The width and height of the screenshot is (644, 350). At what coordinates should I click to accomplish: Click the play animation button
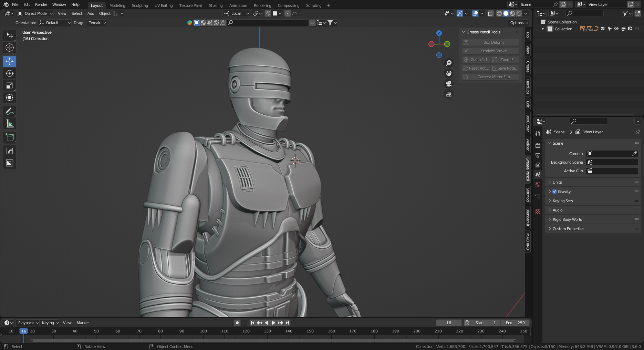273,323
